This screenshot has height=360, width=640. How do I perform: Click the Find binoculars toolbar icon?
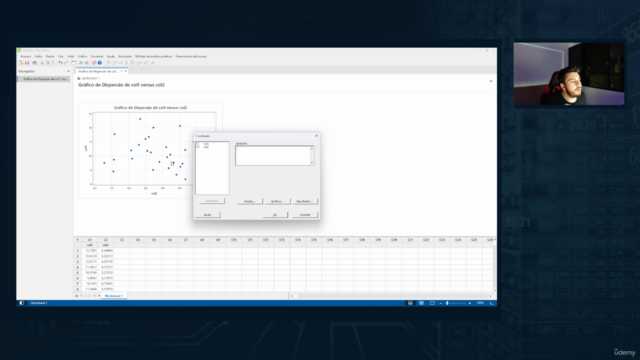(x=81, y=63)
